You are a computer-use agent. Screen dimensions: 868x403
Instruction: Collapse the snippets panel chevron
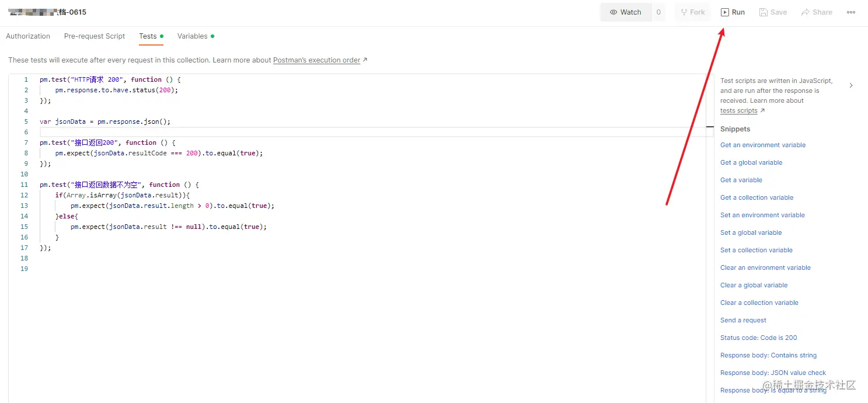point(851,85)
